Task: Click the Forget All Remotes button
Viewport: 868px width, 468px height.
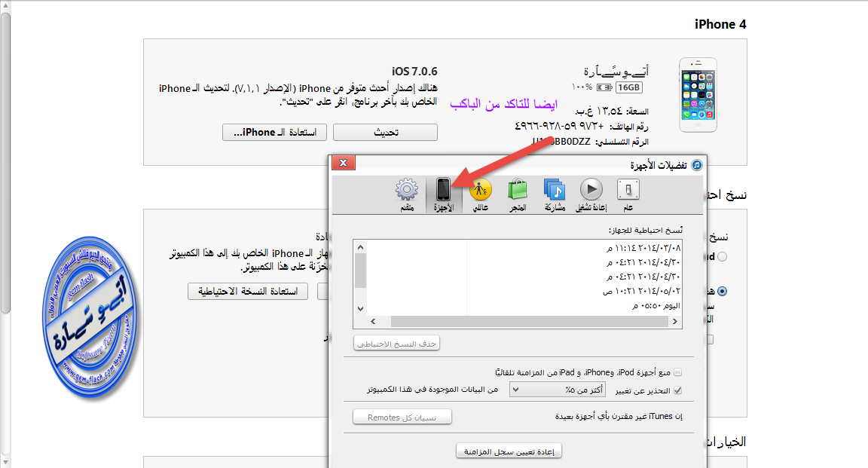Action: click(x=402, y=418)
